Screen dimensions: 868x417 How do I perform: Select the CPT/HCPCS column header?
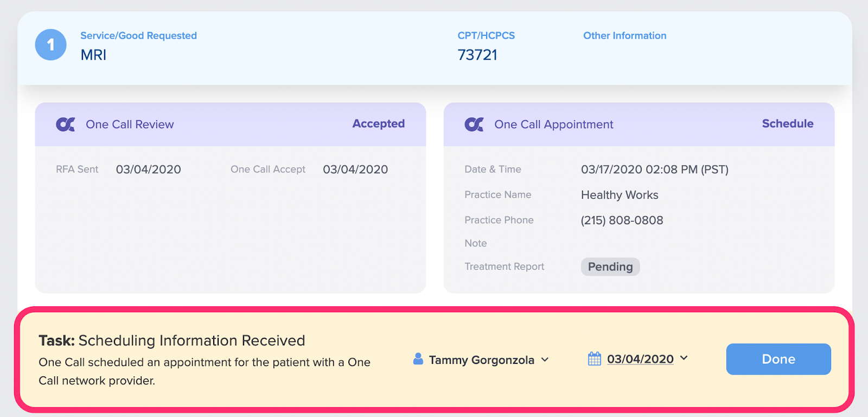pyautogui.click(x=486, y=36)
